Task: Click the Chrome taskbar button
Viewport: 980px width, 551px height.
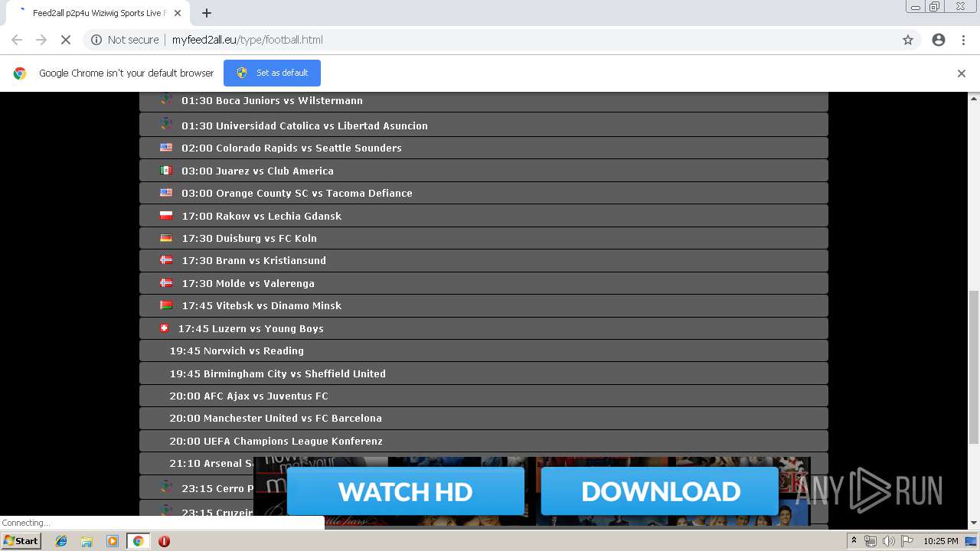Action: 138,541
